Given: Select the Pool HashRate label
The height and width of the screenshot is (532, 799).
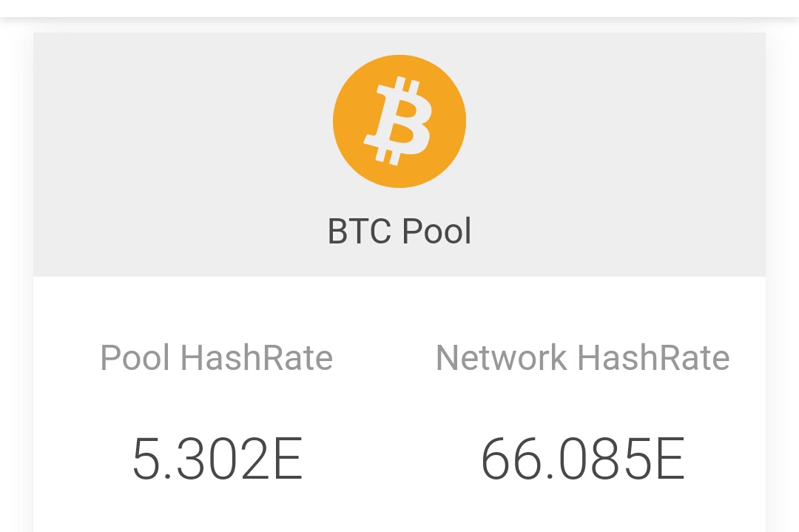Looking at the screenshot, I should (217, 357).
